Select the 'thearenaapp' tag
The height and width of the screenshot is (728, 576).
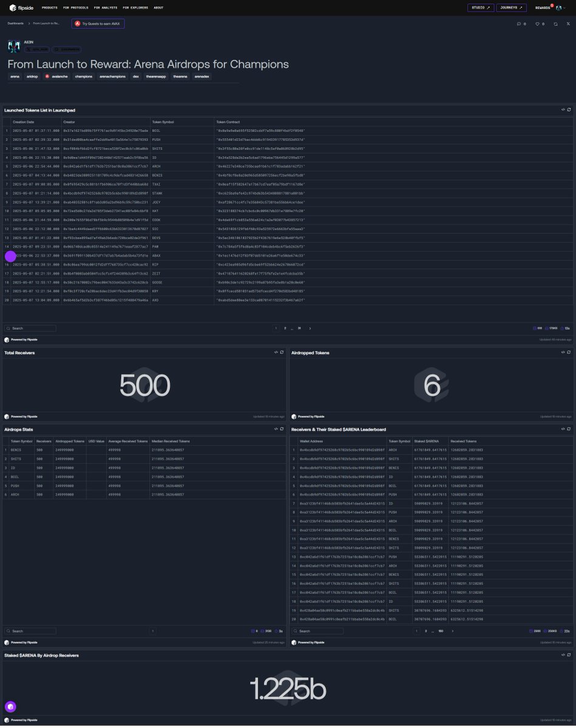pos(157,76)
